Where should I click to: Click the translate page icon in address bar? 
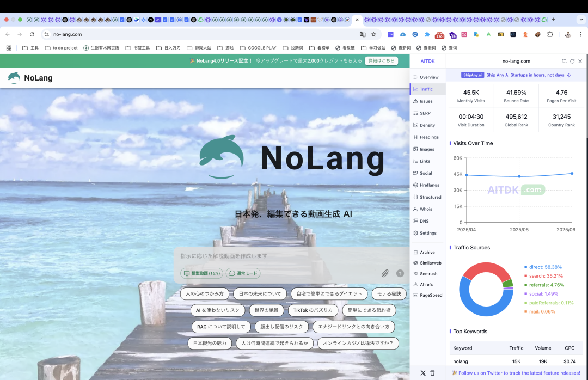[363, 34]
